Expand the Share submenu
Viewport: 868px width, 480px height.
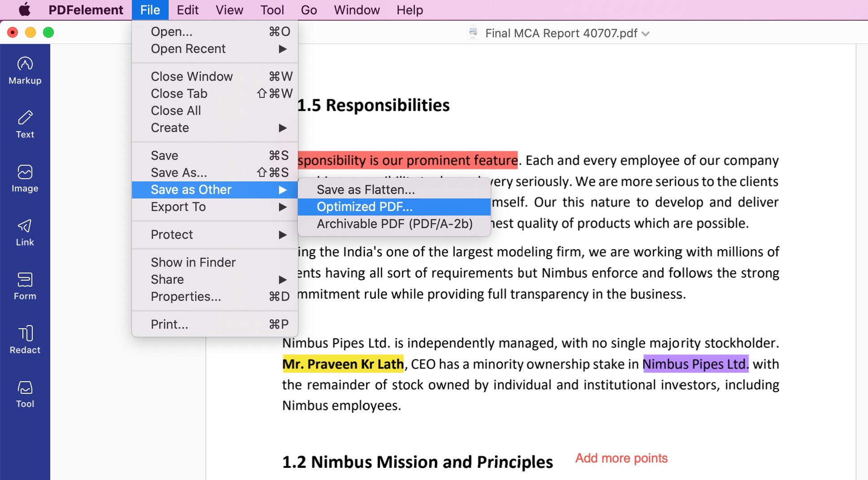[x=215, y=279]
